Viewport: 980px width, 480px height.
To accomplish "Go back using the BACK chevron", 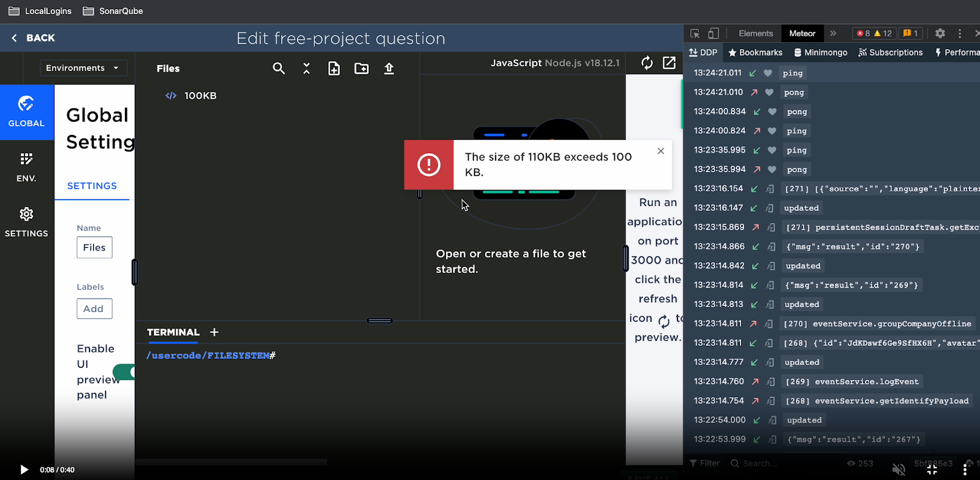I will point(15,38).
